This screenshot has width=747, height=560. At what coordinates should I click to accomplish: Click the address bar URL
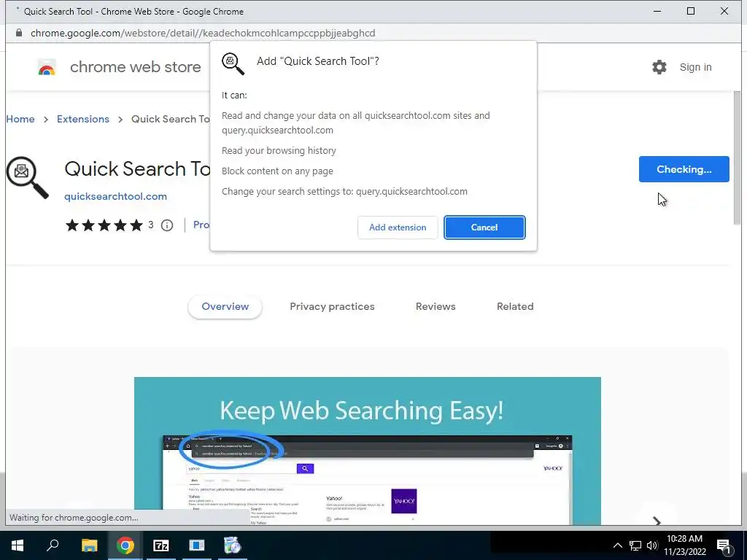click(203, 33)
